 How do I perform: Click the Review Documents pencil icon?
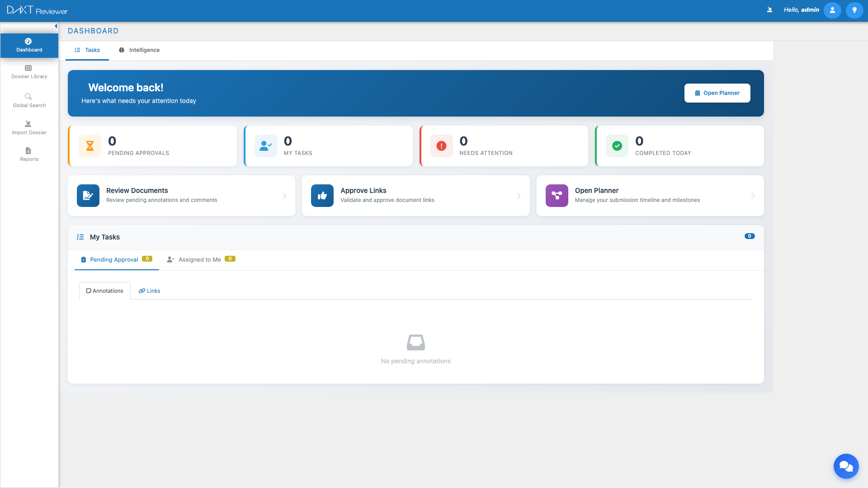[x=88, y=195]
